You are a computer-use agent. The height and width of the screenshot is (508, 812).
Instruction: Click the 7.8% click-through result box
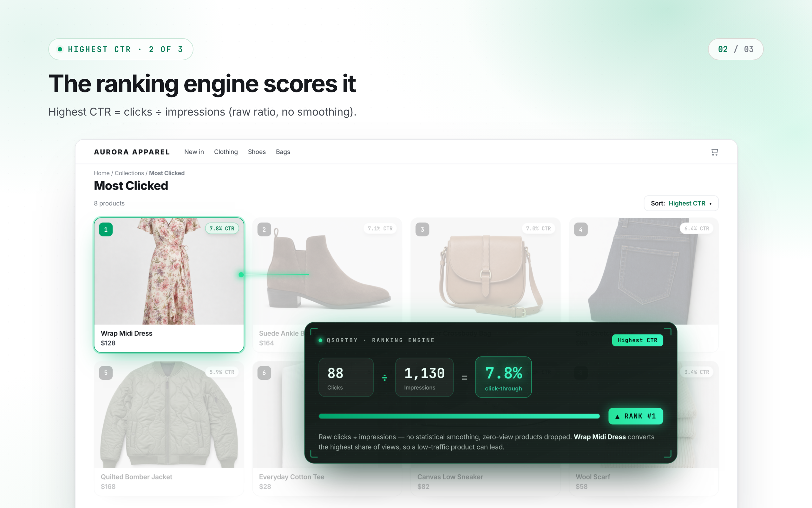(503, 377)
